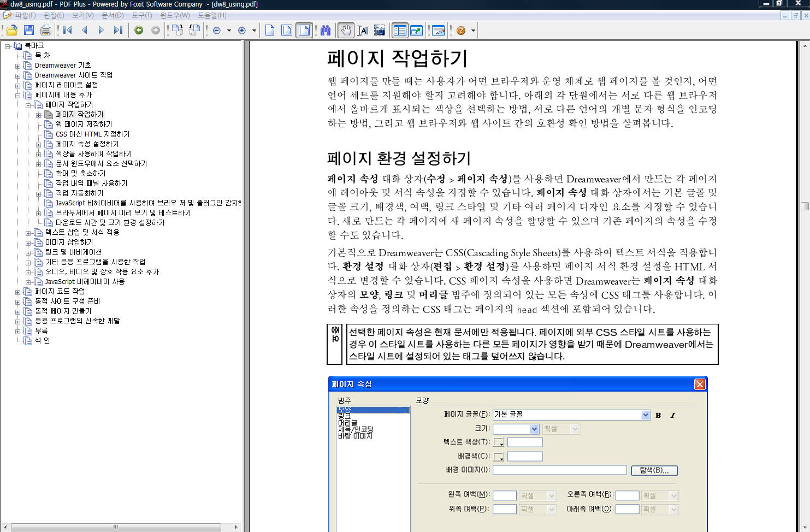Click the Open file toolbar icon

click(x=12, y=31)
